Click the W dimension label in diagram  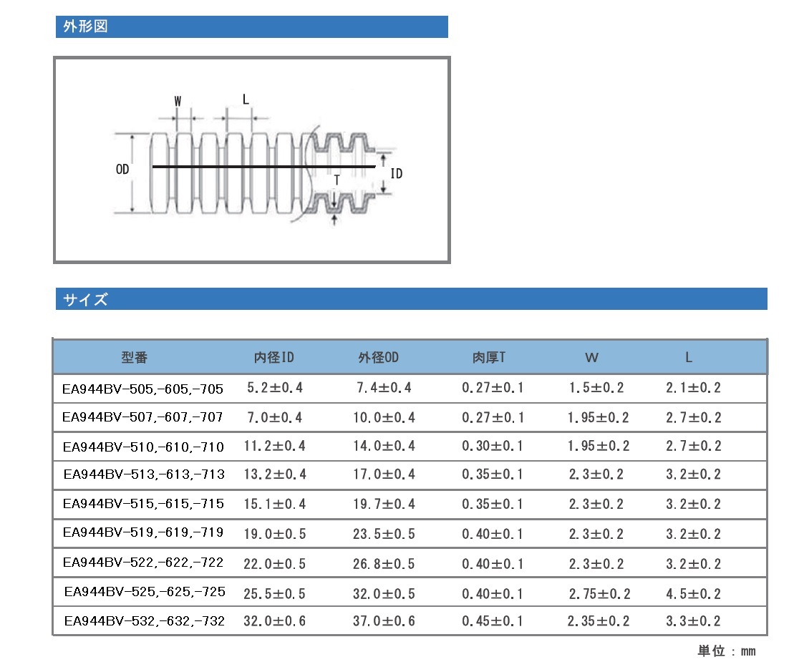178,101
